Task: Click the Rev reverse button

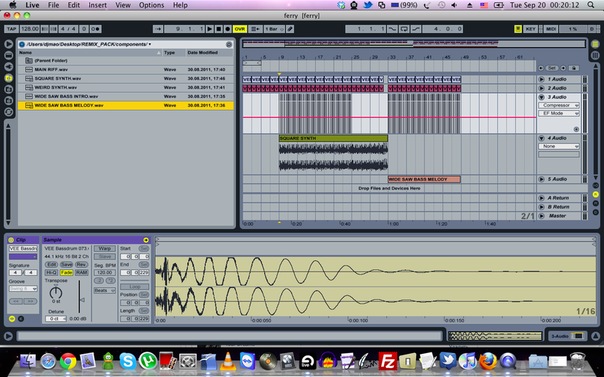Action: (x=81, y=265)
